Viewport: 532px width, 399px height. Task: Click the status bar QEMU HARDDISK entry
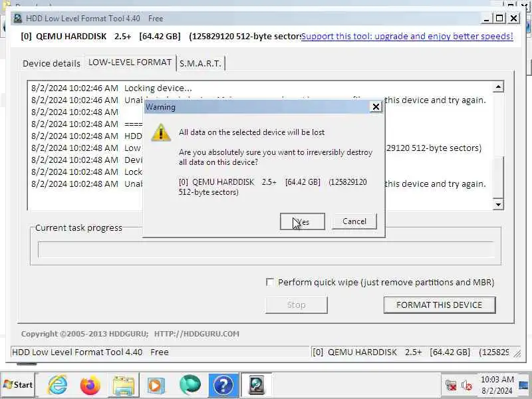coord(410,352)
